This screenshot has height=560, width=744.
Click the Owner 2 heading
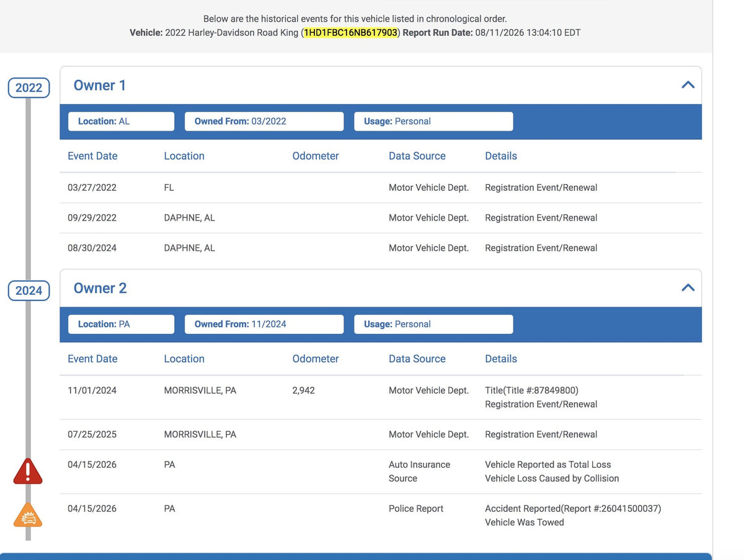(x=100, y=288)
